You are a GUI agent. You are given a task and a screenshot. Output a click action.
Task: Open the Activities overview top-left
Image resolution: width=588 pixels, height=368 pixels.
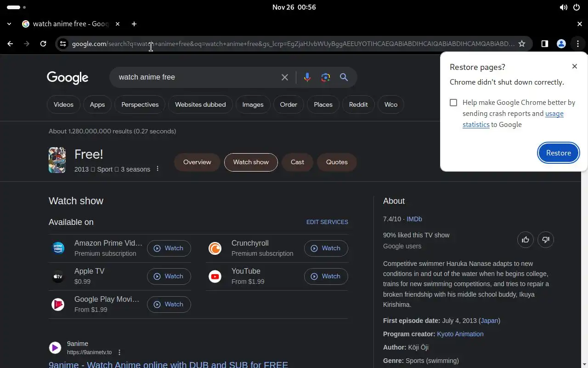point(17,7)
